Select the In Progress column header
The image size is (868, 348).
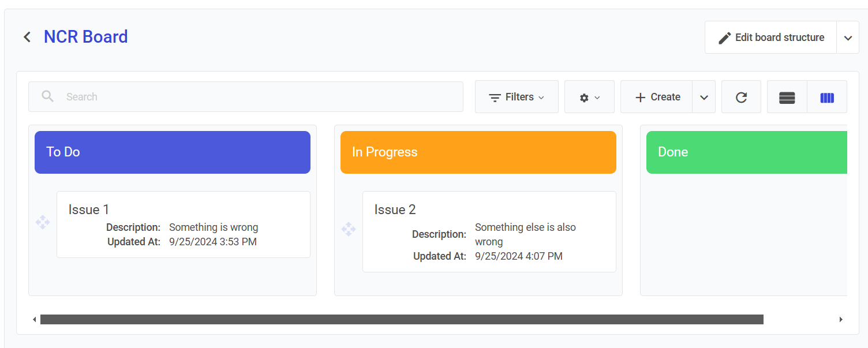tap(478, 152)
